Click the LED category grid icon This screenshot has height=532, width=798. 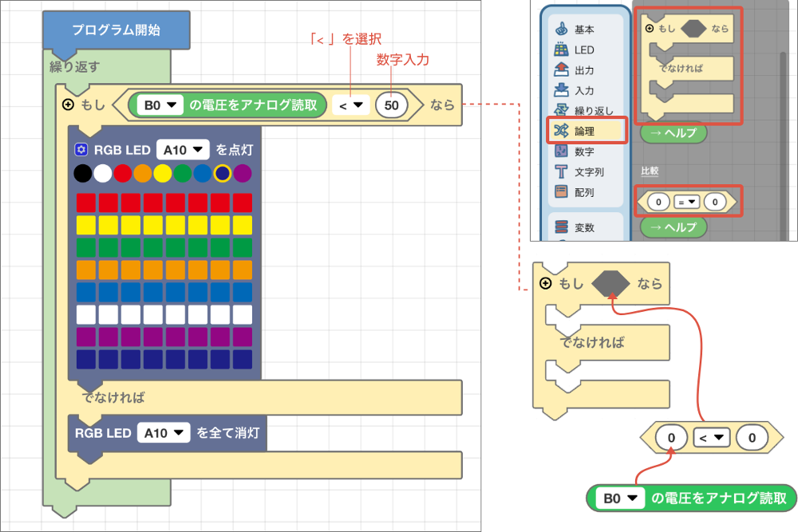pyautogui.click(x=561, y=49)
